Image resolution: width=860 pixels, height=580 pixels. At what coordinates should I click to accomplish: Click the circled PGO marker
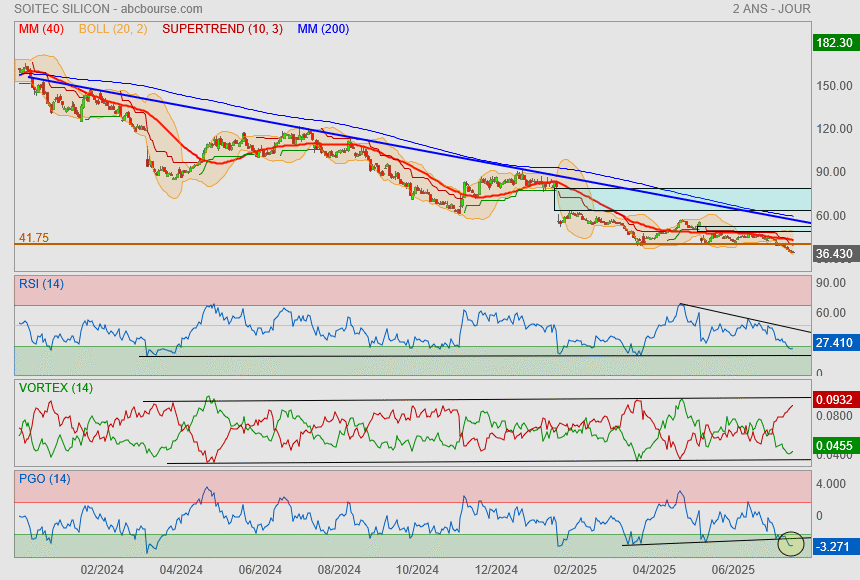tap(791, 543)
